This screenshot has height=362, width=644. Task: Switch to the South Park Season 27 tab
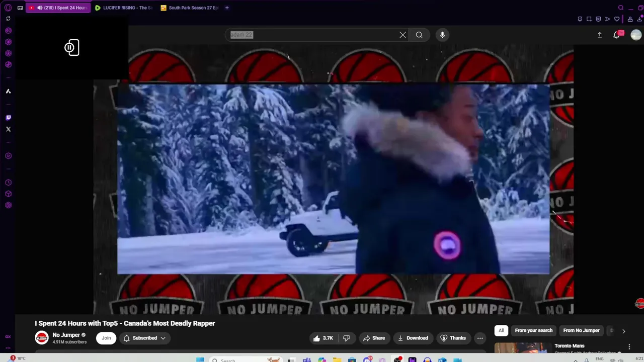tap(189, 8)
